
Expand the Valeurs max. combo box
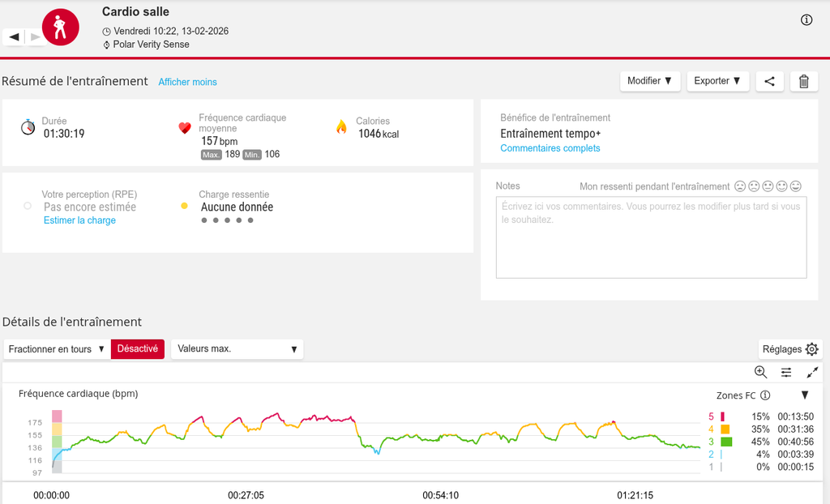(x=237, y=349)
